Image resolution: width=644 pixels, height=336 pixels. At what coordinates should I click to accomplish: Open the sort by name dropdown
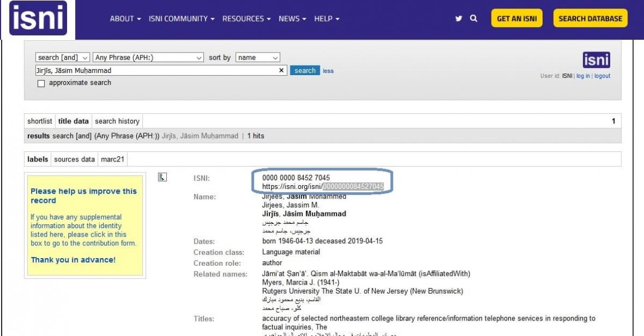(258, 57)
